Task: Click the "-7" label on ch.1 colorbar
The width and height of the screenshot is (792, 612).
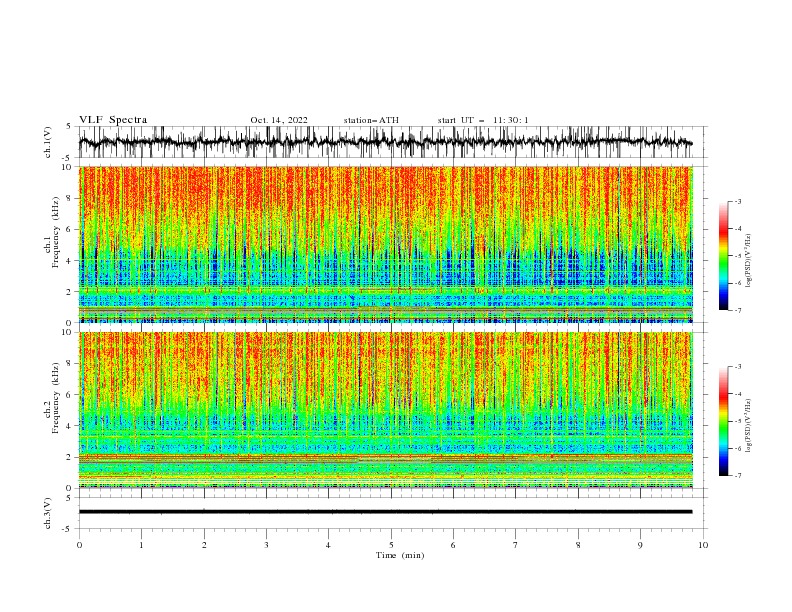Action: pyautogui.click(x=738, y=311)
